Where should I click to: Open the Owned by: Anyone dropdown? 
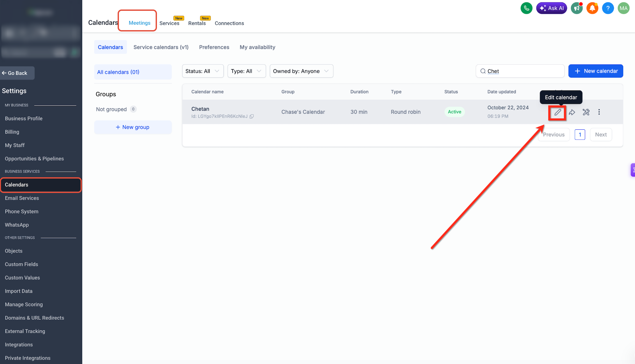pos(301,71)
